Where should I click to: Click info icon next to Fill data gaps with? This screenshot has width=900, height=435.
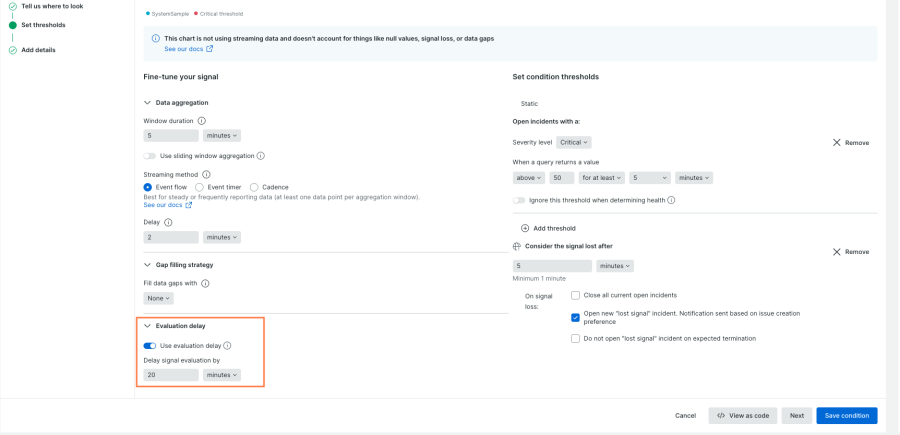205,283
